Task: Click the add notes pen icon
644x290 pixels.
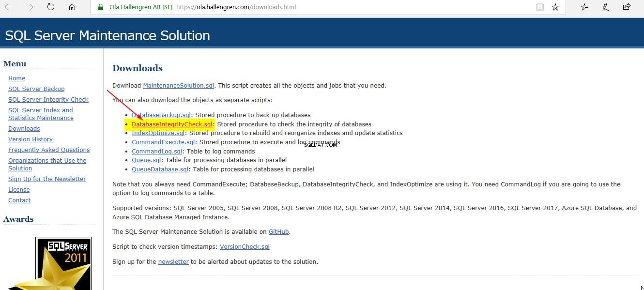Action: point(605,7)
